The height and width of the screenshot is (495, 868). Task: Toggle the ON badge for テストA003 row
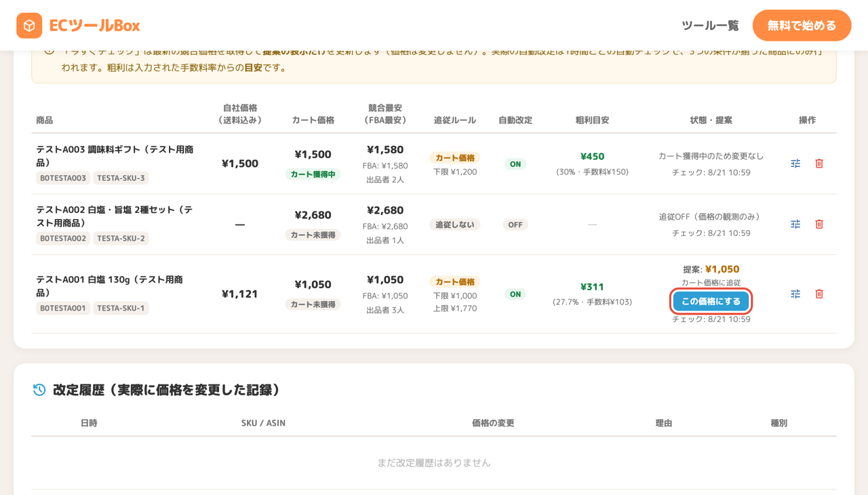pos(515,164)
